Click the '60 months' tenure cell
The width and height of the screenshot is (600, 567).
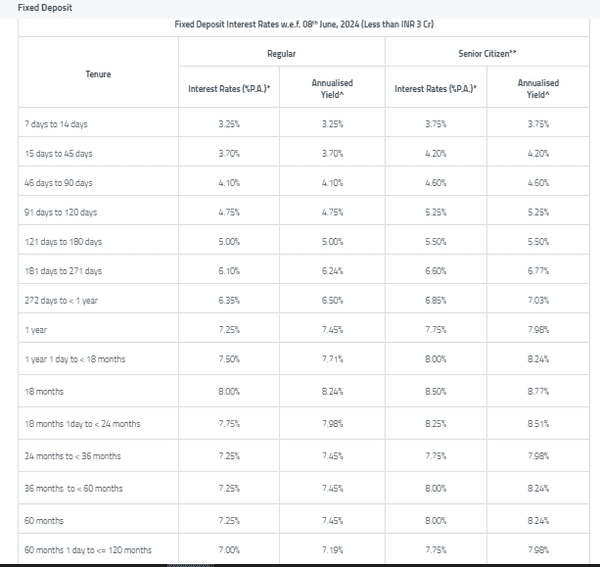(43, 521)
